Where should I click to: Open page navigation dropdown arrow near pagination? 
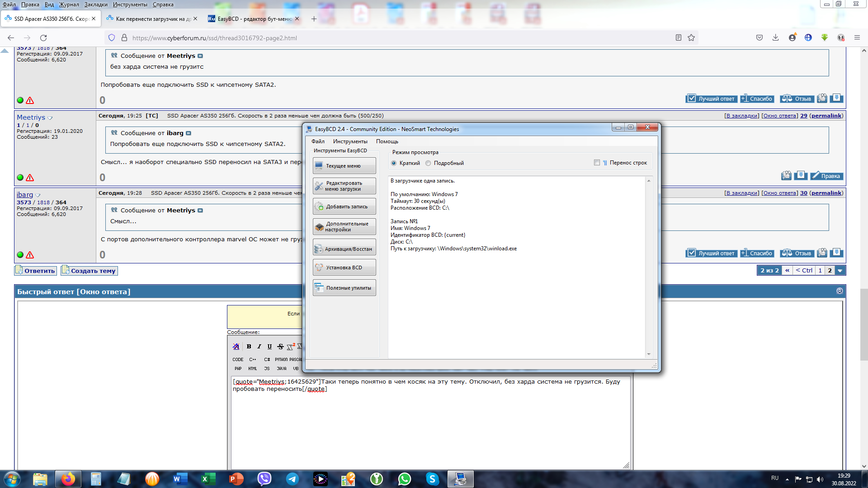point(840,271)
